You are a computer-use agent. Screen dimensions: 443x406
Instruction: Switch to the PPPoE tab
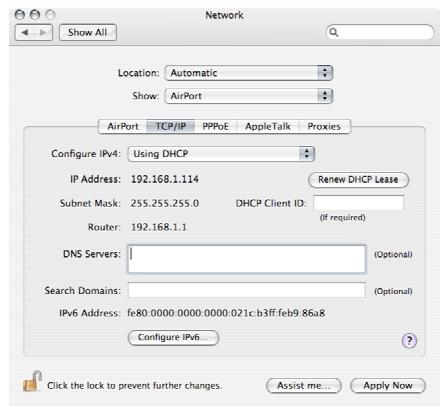[x=215, y=126]
